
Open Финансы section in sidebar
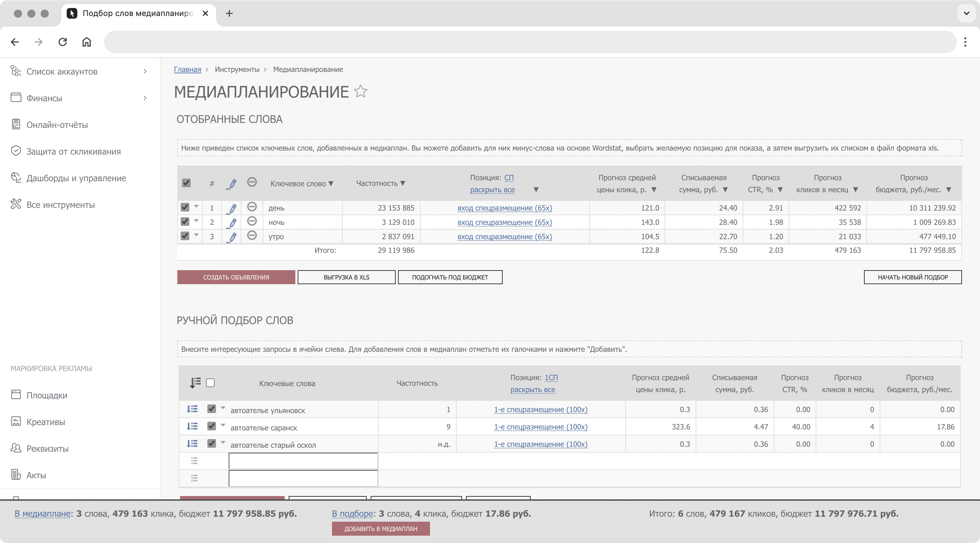pyautogui.click(x=44, y=98)
